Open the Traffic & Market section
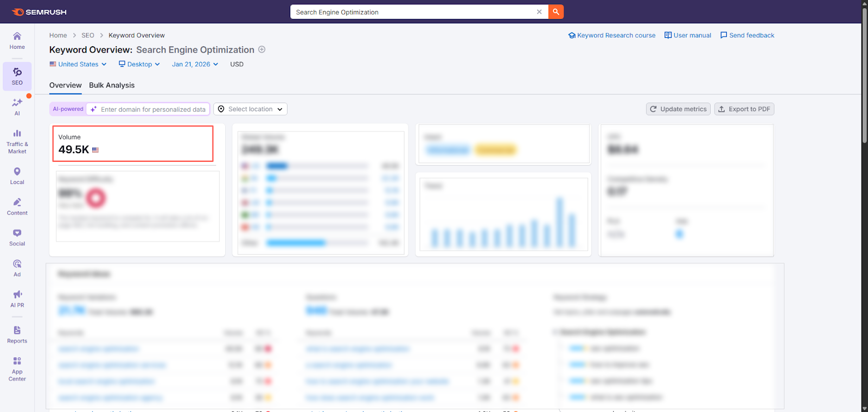 17,141
